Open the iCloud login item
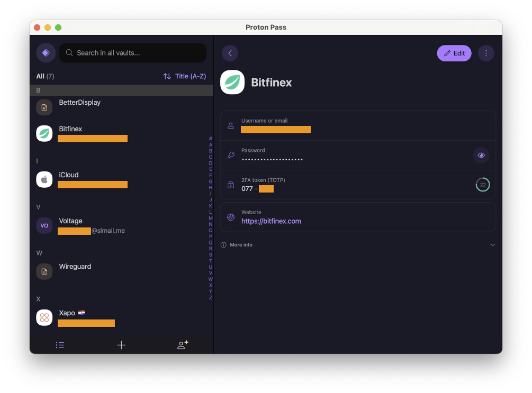Screen dimensions: 532x393 121,180
